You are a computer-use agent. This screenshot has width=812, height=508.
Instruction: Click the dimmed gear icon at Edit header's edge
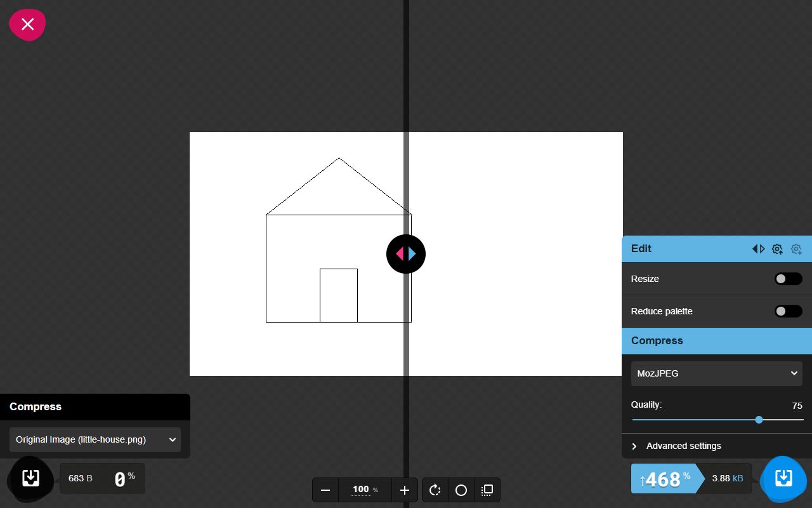coord(796,249)
